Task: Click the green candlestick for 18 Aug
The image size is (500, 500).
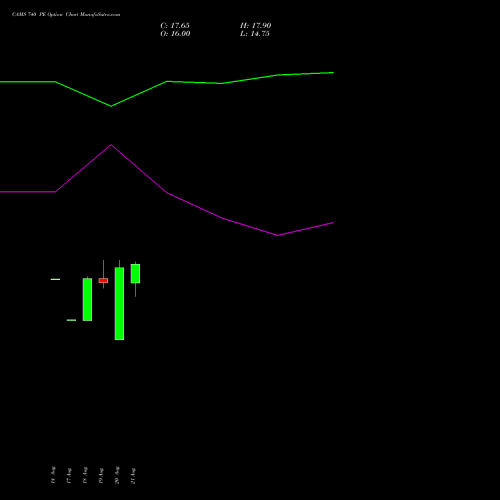Action: click(87, 299)
